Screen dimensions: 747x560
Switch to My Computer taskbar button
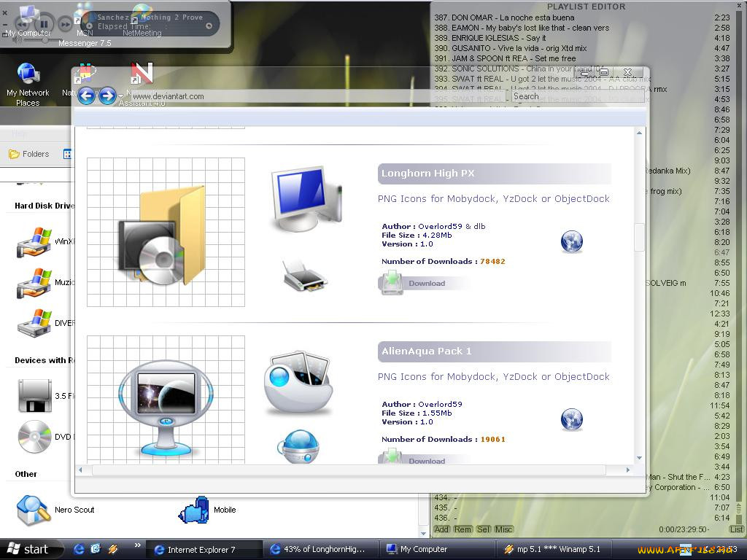pyautogui.click(x=437, y=550)
